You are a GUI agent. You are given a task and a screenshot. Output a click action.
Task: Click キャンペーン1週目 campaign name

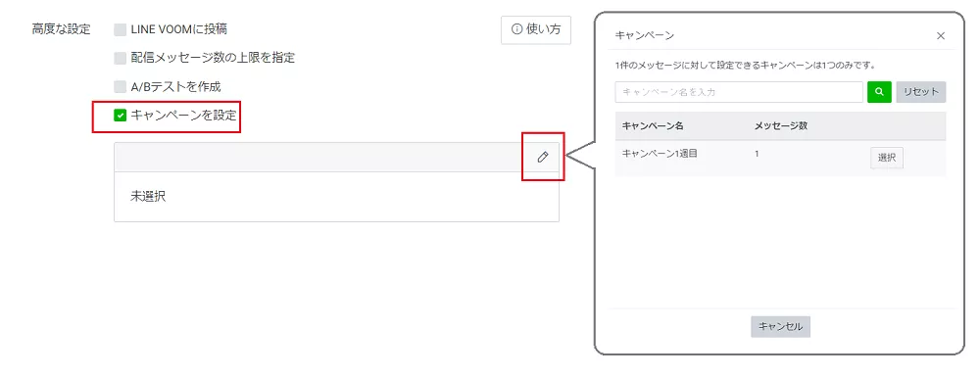660,153
